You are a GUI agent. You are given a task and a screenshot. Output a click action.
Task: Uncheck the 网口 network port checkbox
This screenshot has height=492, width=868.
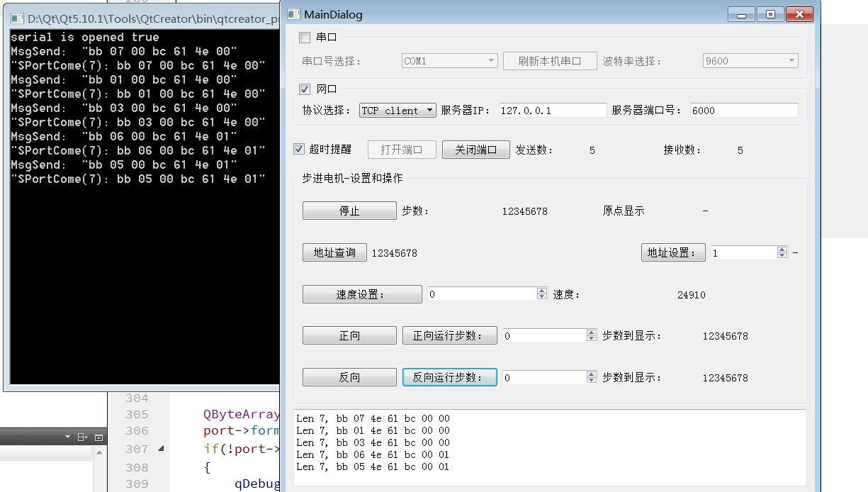(x=305, y=89)
